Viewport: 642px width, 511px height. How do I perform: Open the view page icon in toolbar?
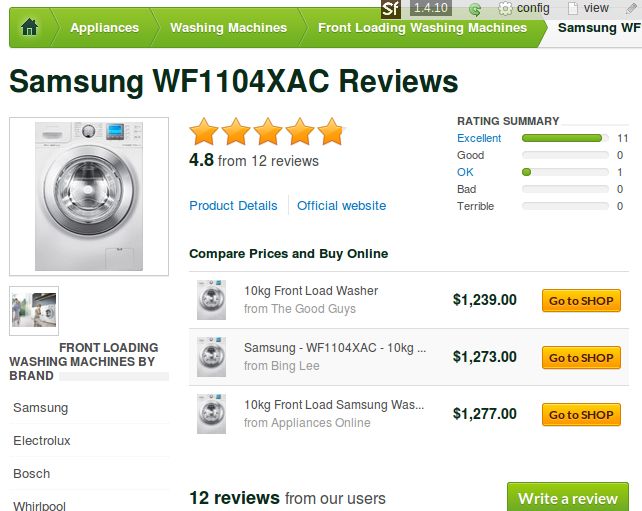coord(573,8)
